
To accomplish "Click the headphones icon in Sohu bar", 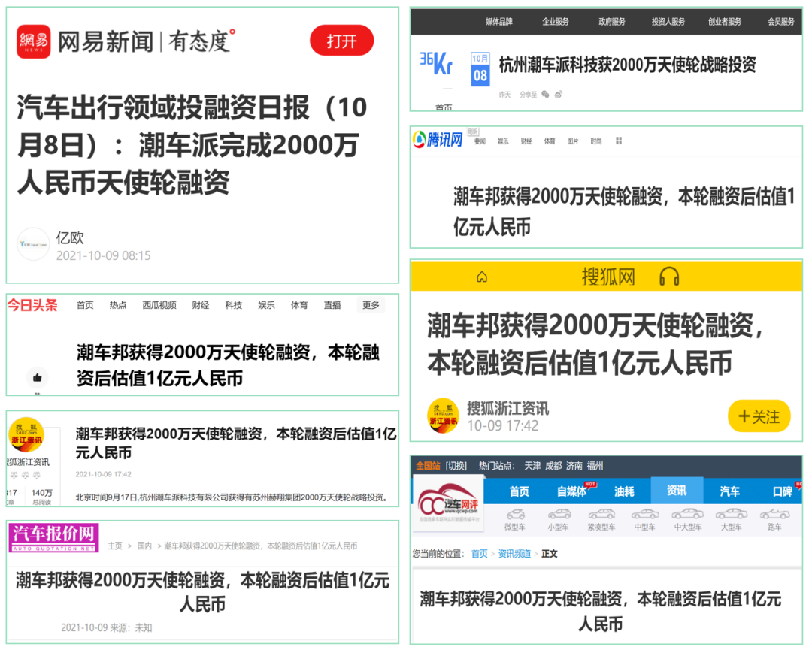I will (x=669, y=277).
